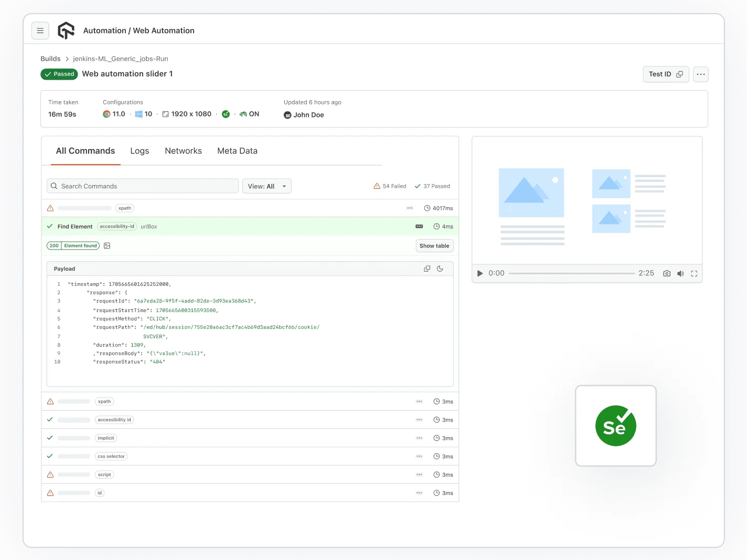Expand the failed script command row
Image resolution: width=747 pixels, height=560 pixels.
(250, 475)
